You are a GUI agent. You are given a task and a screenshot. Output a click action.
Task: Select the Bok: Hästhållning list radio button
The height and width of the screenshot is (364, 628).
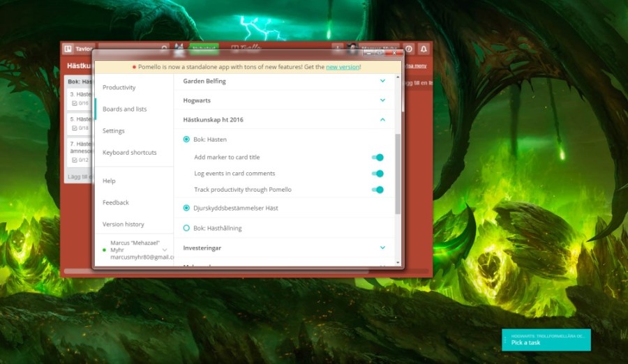[186, 228]
